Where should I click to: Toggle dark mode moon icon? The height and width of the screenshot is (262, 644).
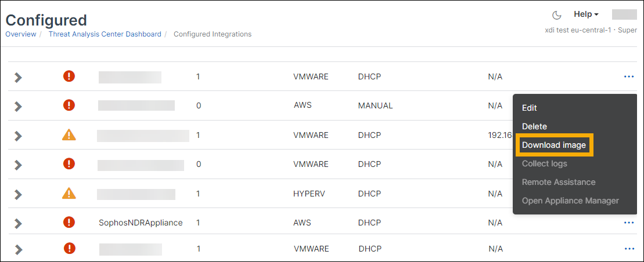(556, 14)
